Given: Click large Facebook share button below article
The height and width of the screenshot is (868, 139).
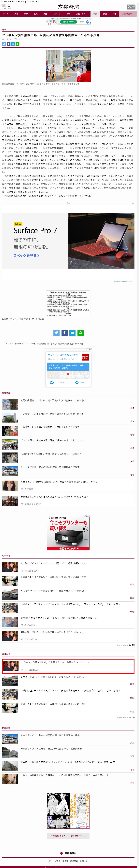Looking at the screenshot, I should [x=65, y=333].
